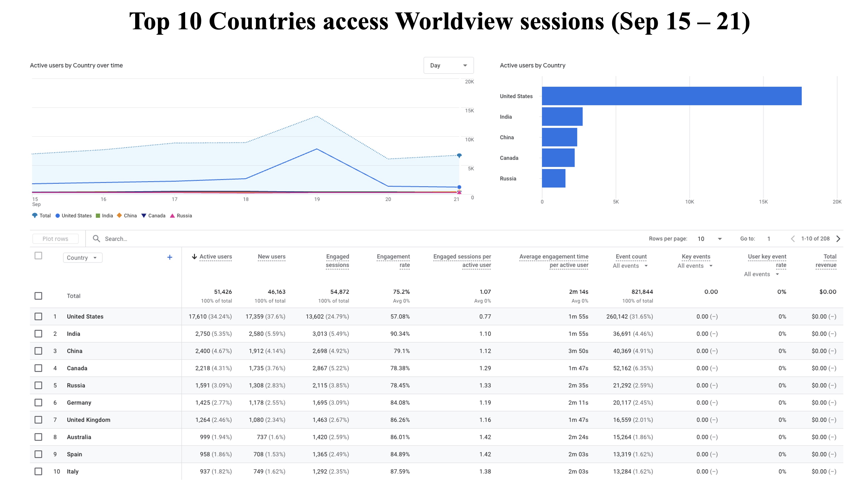Screen dimensions: 868x483
Task: Open the Country dimension dropdown
Action: [x=83, y=258]
